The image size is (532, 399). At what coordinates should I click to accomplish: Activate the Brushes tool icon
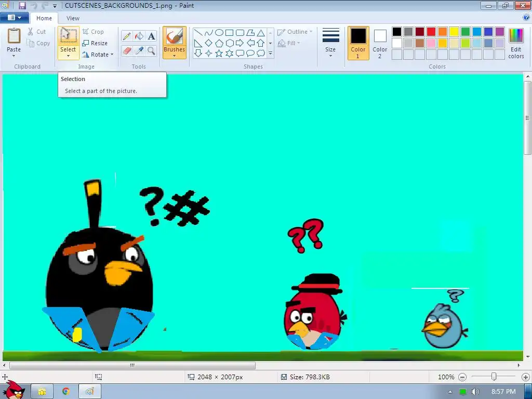click(x=175, y=36)
